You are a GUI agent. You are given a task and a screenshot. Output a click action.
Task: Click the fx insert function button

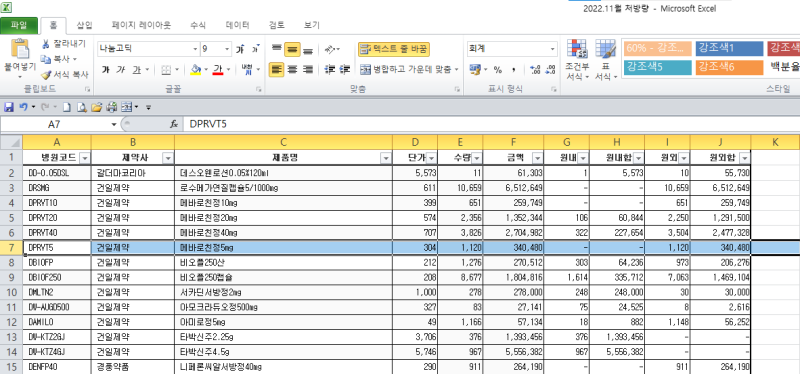(174, 124)
